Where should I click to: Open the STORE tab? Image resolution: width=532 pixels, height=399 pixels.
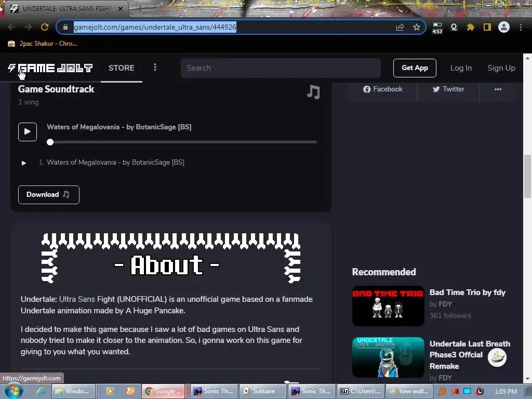(122, 68)
